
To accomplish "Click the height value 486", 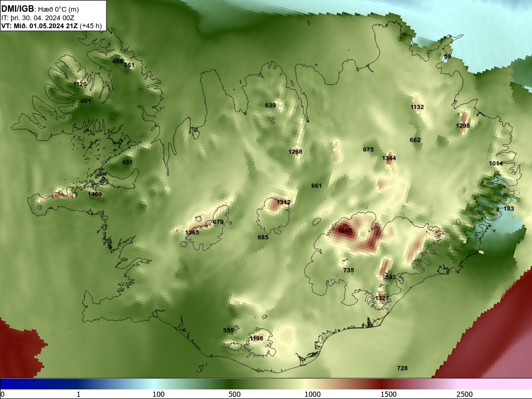I will click(x=118, y=61).
